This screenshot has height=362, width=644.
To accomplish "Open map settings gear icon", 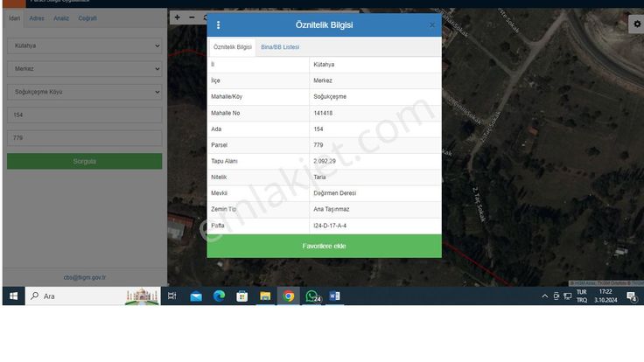I will [x=637, y=24].
